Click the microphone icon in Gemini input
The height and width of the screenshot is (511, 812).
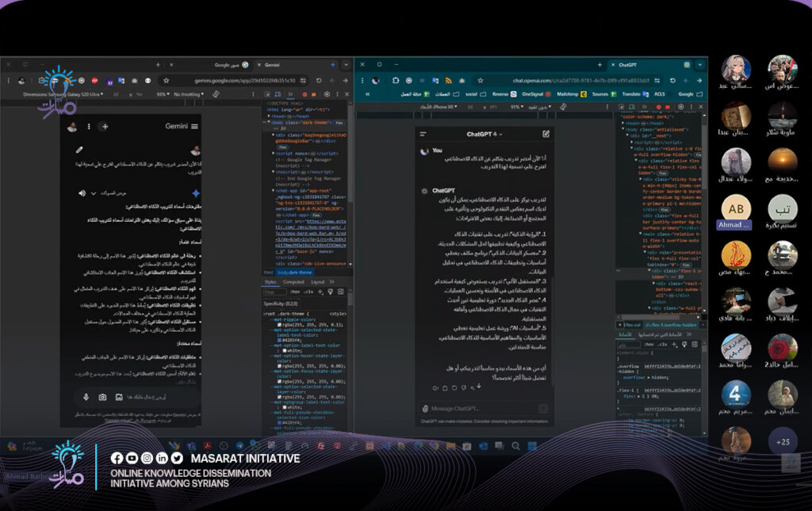click(86, 397)
